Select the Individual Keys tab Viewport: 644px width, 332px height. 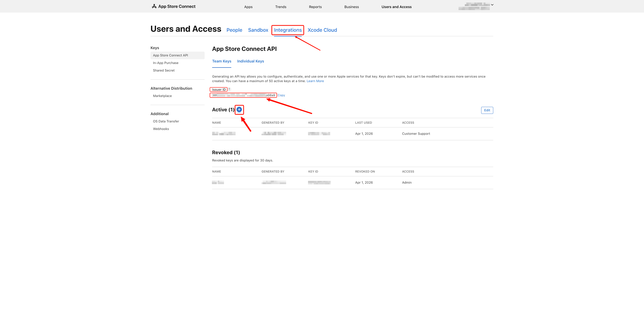[250, 61]
